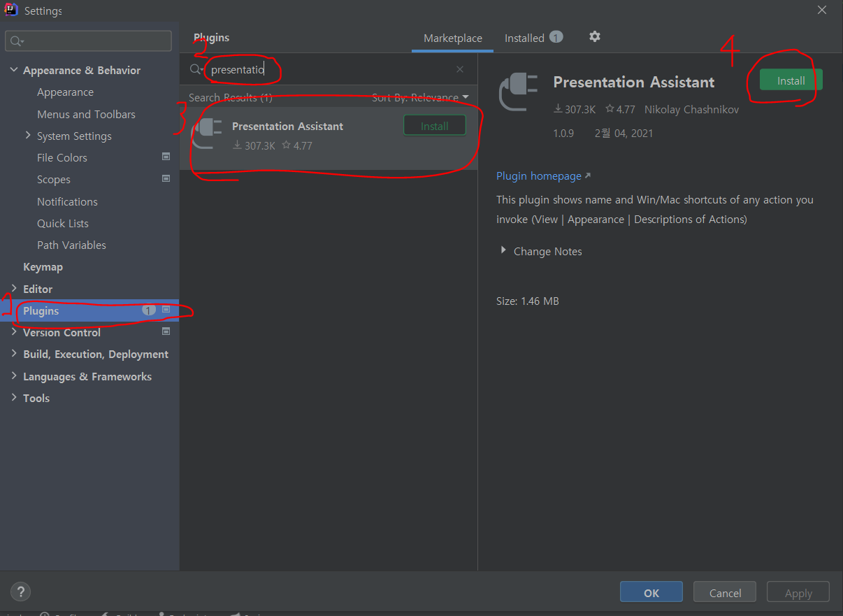Confirm settings with the OK button
The image size is (843, 616).
(651, 592)
